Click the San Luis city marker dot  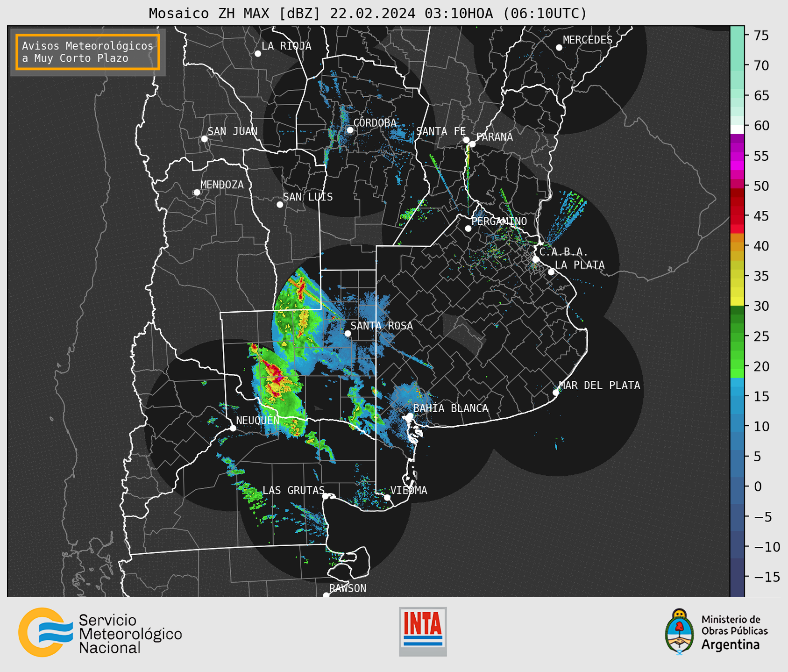click(280, 205)
